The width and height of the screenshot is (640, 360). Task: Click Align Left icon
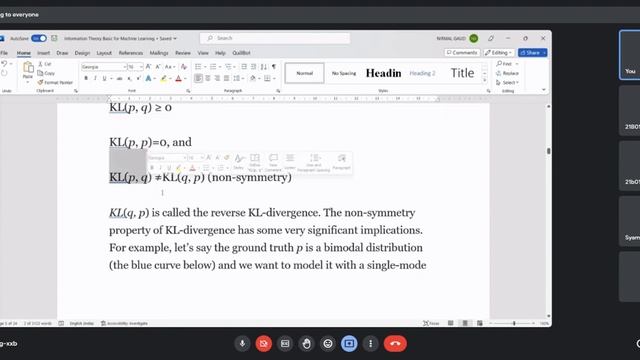coord(198,78)
